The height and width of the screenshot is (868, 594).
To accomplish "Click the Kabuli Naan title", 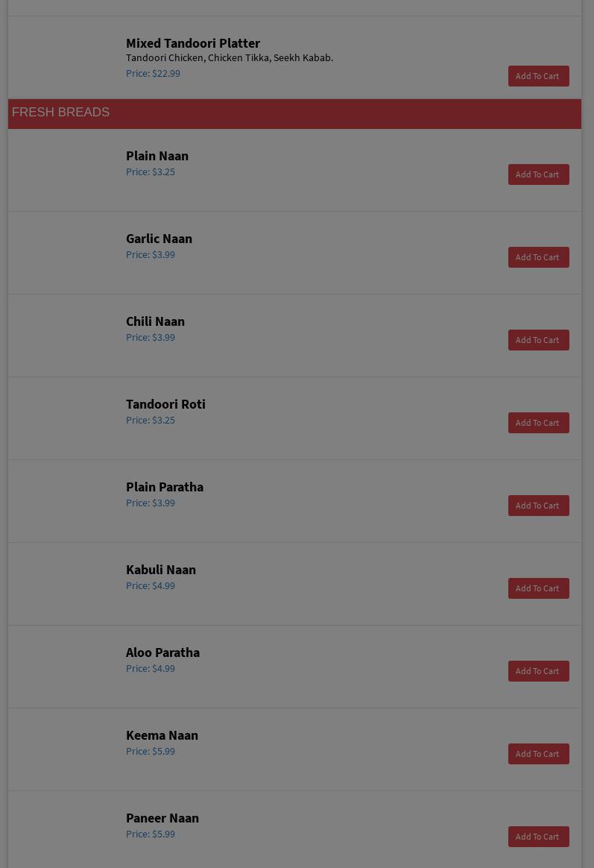I will click(x=160, y=570).
